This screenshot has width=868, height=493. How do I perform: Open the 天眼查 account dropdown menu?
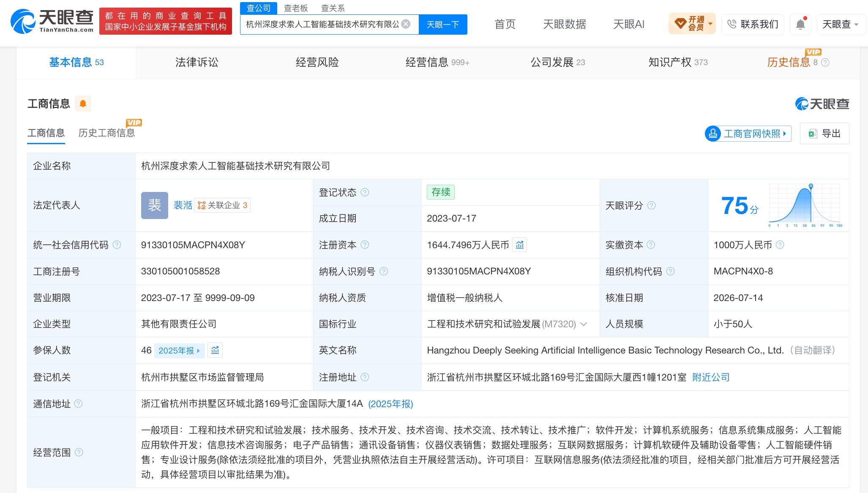click(841, 24)
